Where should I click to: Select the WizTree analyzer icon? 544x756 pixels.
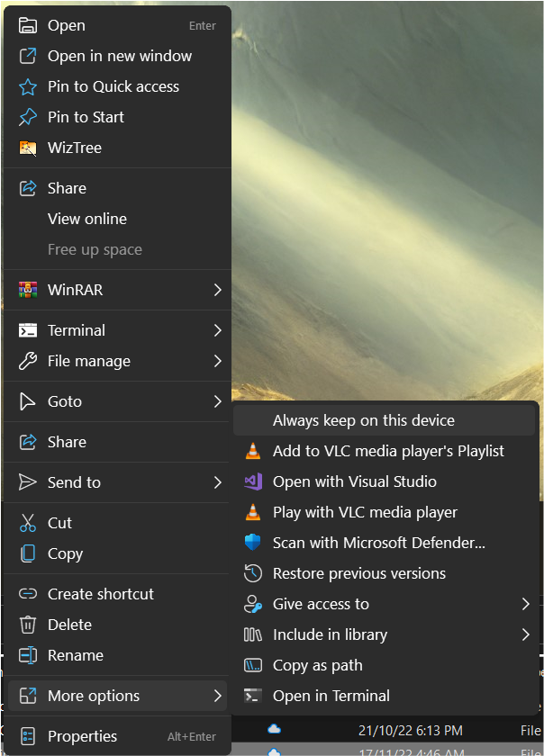point(27,148)
